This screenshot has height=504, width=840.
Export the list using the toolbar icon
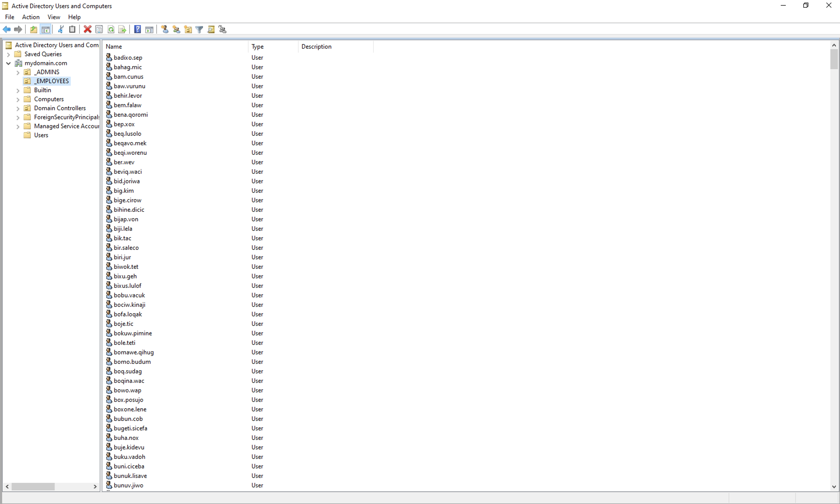122,30
